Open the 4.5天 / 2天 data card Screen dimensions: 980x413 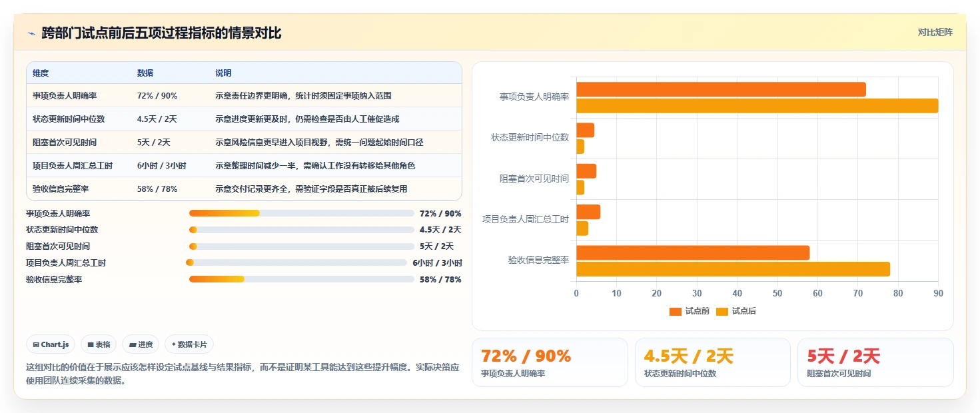pyautogui.click(x=713, y=362)
